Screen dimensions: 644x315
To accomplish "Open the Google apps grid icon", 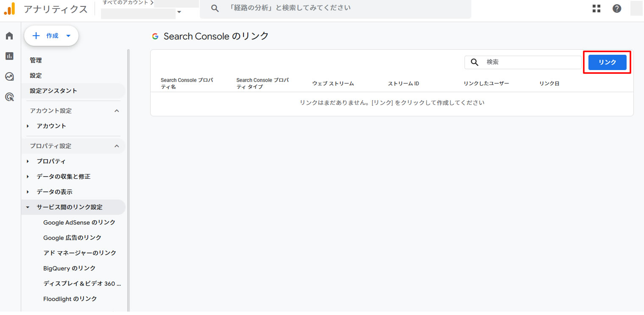I will click(596, 8).
